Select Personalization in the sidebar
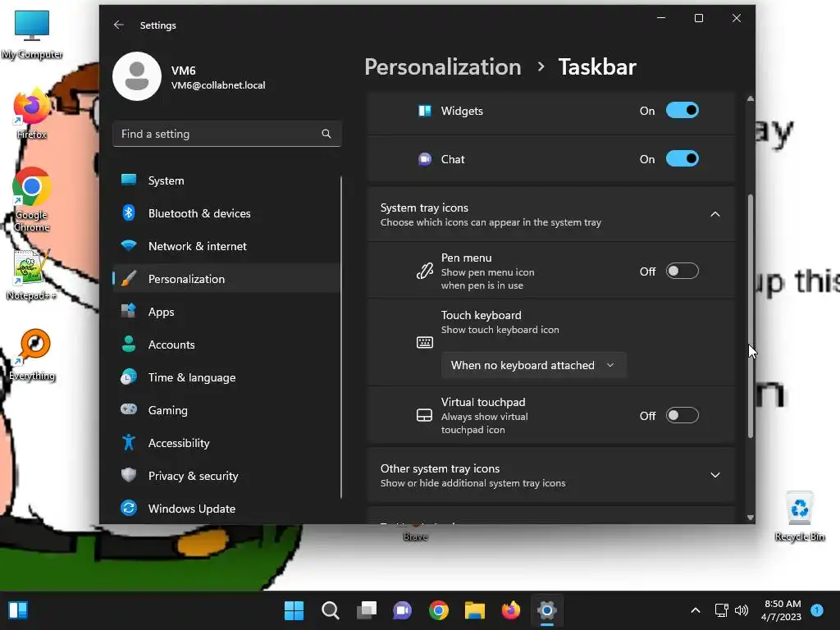Screen dimensions: 840x630 [x=226, y=279]
